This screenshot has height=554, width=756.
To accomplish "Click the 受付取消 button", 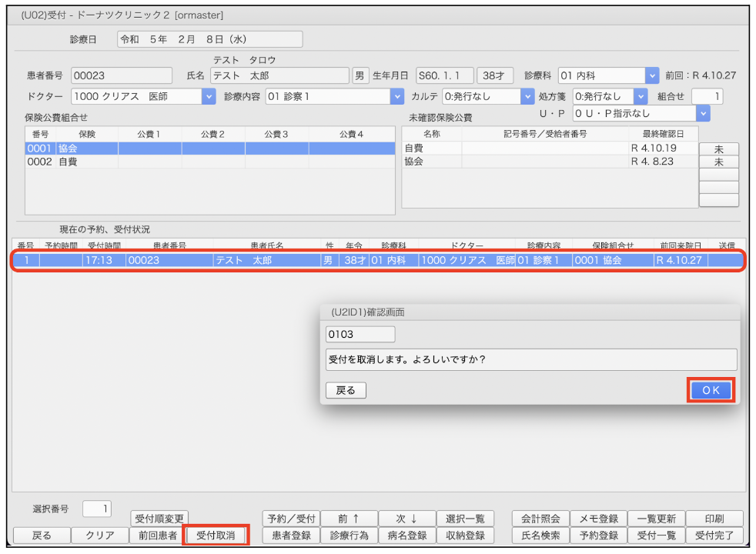I will 216,536.
